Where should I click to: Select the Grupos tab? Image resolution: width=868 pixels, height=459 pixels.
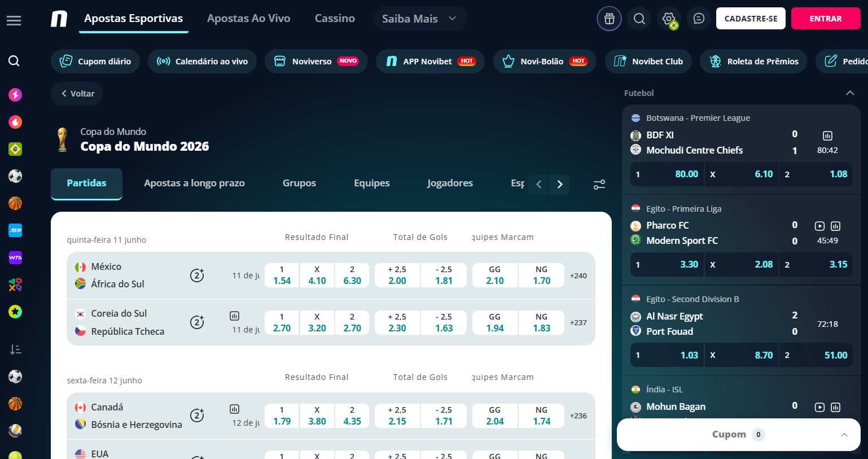click(299, 183)
